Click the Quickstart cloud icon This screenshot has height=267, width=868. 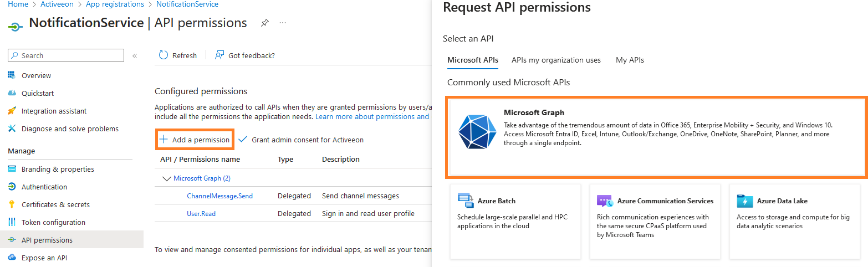click(12, 93)
